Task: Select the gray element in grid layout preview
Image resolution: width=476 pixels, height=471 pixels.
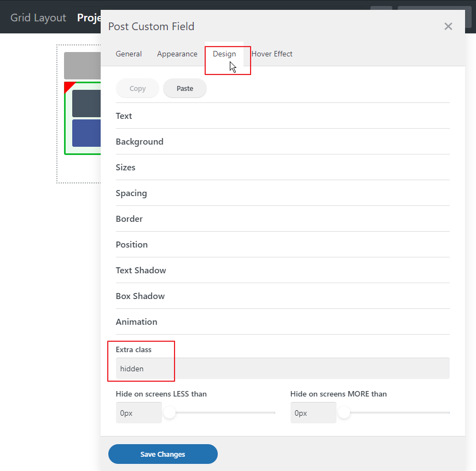Action: click(82, 66)
